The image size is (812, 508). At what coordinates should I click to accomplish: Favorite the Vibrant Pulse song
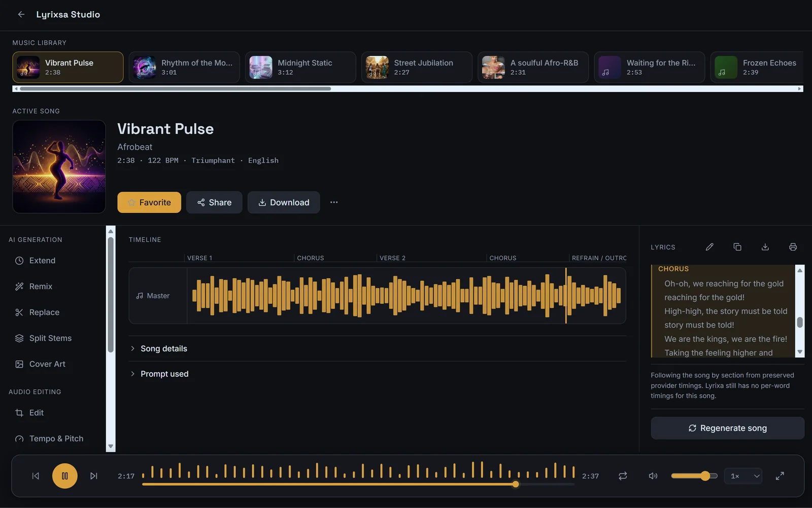149,202
